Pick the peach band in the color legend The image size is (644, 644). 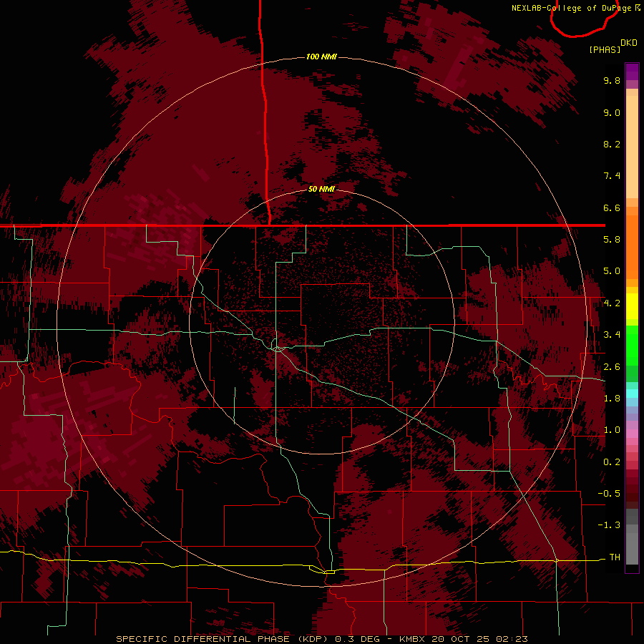(632, 148)
